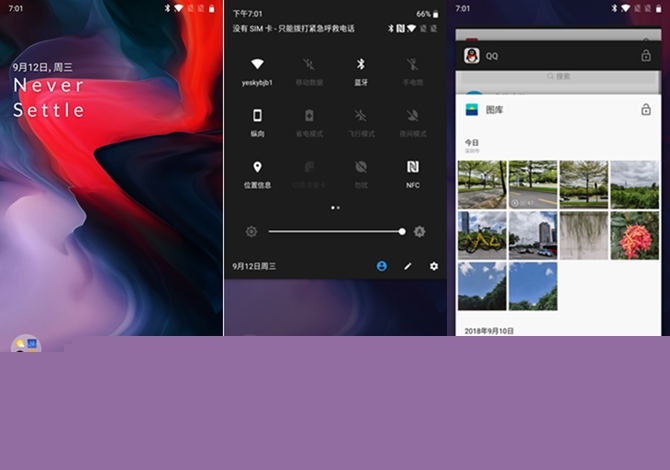Lock the QQ app card

pos(646,56)
